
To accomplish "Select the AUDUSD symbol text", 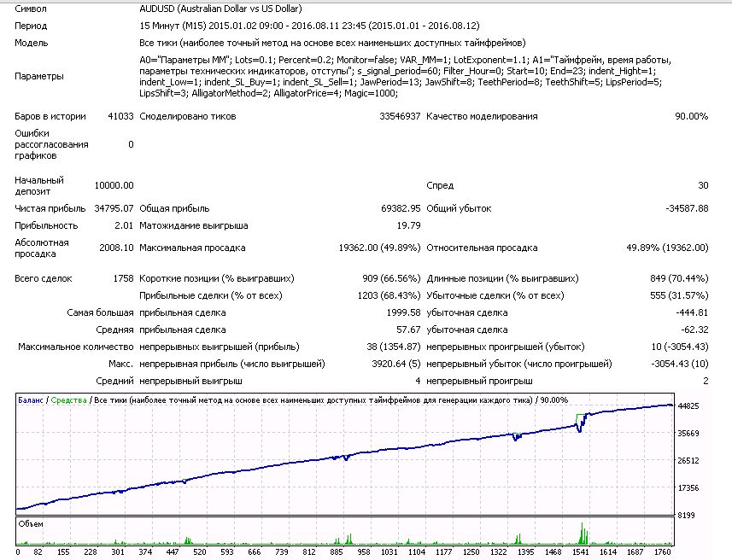I will 220,9.
